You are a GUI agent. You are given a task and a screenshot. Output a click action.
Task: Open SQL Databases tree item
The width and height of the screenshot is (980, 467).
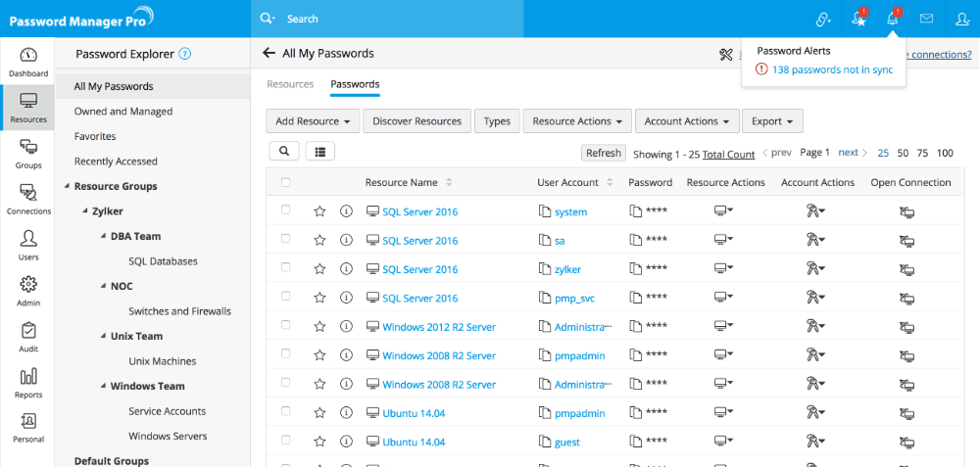pyautogui.click(x=163, y=261)
